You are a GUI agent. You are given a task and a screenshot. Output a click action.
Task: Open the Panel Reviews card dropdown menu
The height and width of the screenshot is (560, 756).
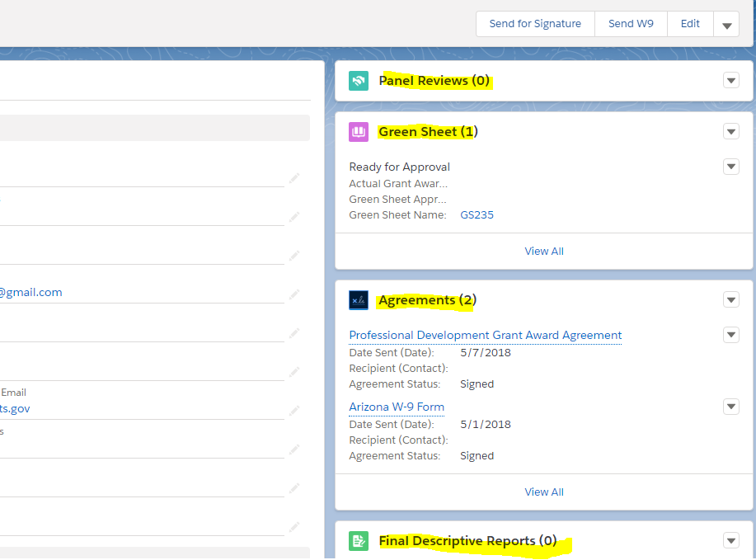click(731, 81)
